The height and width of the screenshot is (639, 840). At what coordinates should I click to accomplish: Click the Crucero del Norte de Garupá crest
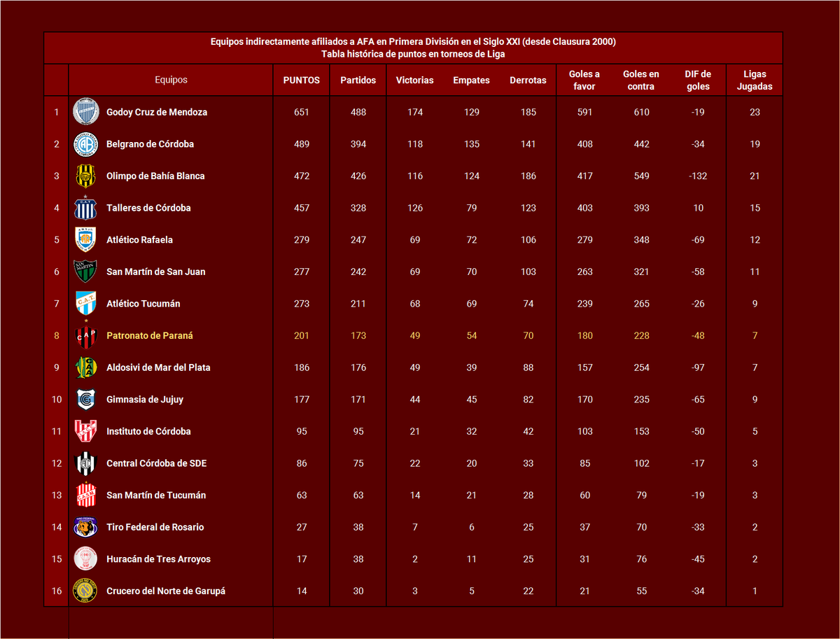pos(86,591)
